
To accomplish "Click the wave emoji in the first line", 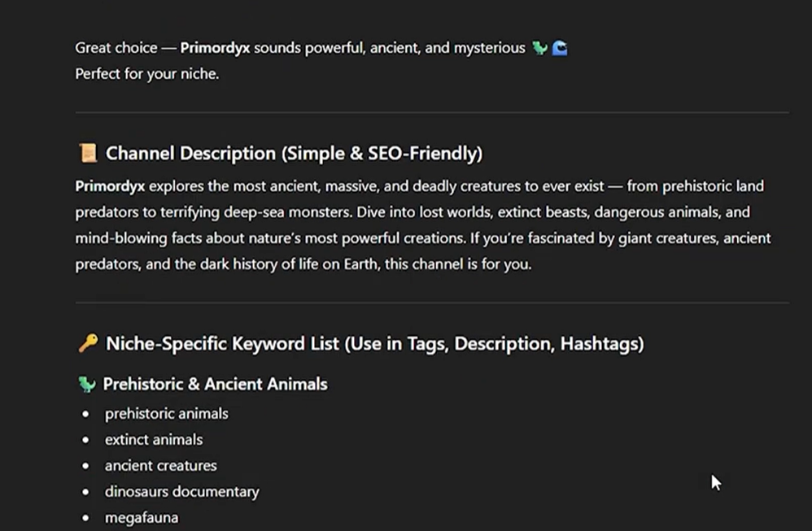I will tap(560, 49).
